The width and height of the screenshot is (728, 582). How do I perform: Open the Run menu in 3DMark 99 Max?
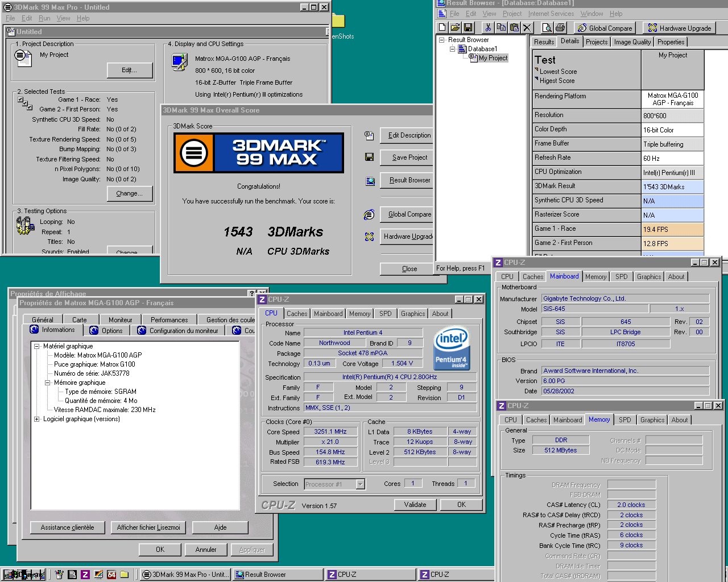coord(44,18)
